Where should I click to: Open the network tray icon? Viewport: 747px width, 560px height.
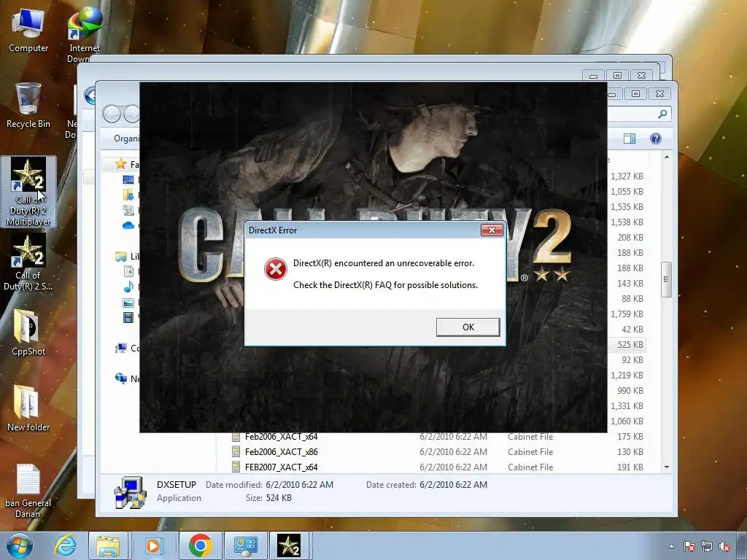706,547
